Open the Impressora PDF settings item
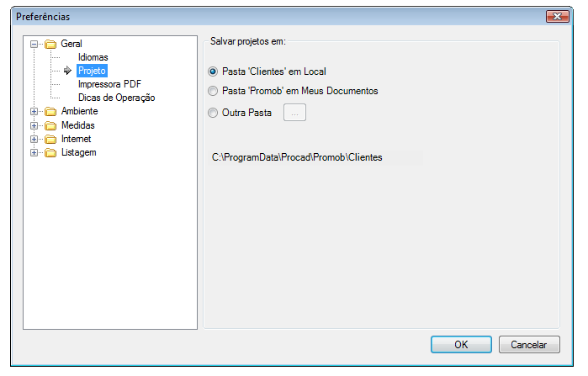 coord(109,84)
